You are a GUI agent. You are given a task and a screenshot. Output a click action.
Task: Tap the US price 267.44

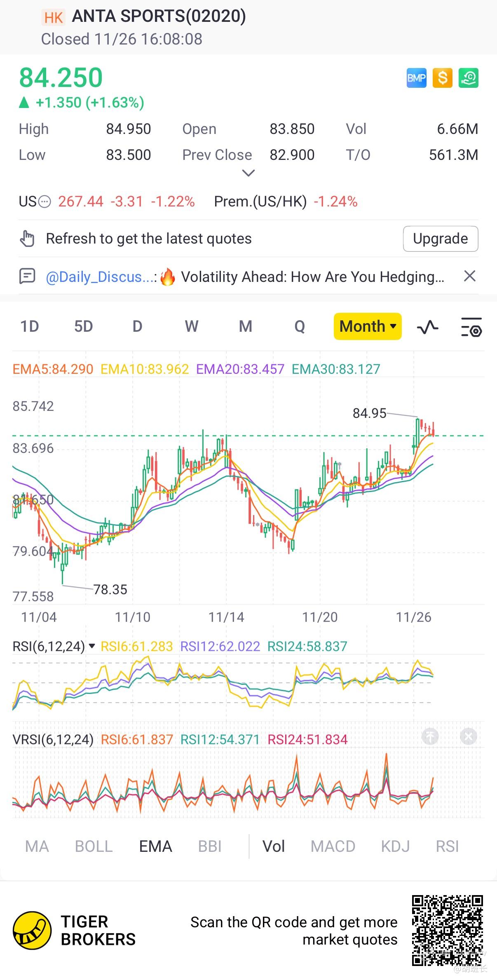(81, 202)
